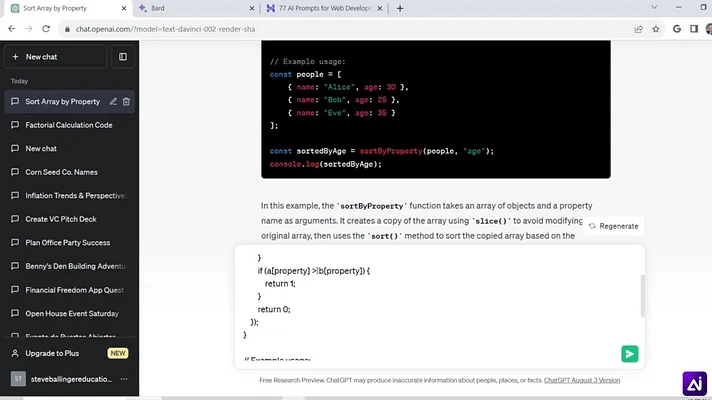Click the Regenerate button
Image resolution: width=712 pixels, height=400 pixels.
(x=613, y=226)
